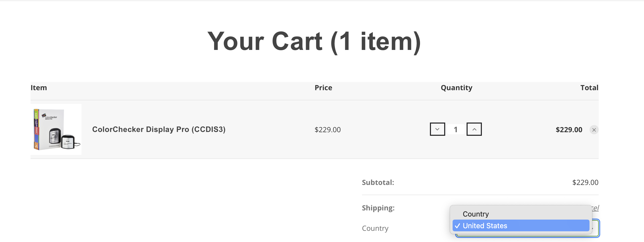Cancel the shipping estimate via italic link
Viewport: 644px width, 242px height.
tap(596, 208)
